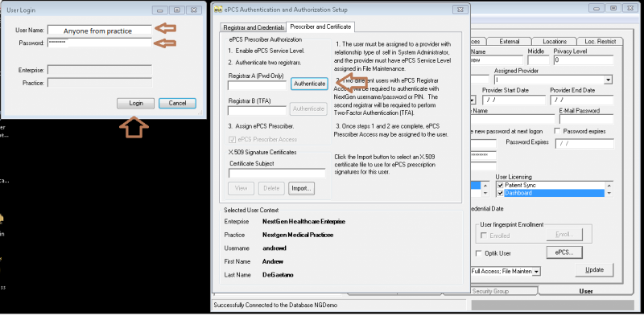Click the Provider Start Date field
Viewport: 644px width, 332px height.
(514, 100)
